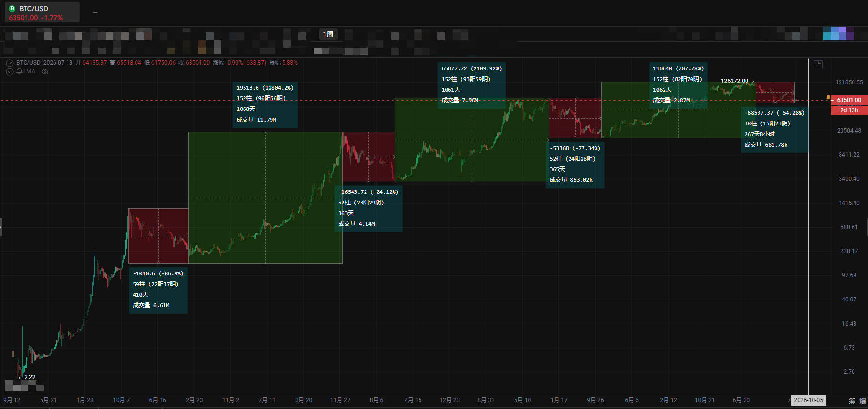Add a new chart tab with plus icon
This screenshot has width=868, height=409.
pyautogui.click(x=95, y=12)
